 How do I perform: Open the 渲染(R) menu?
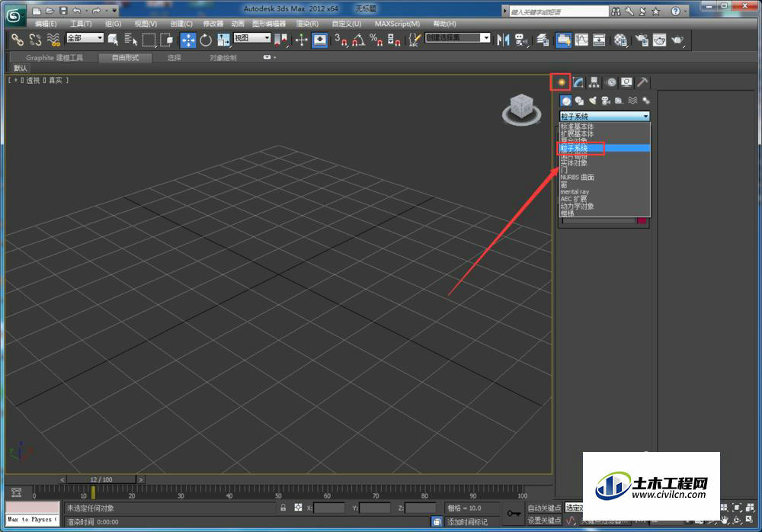click(x=308, y=24)
